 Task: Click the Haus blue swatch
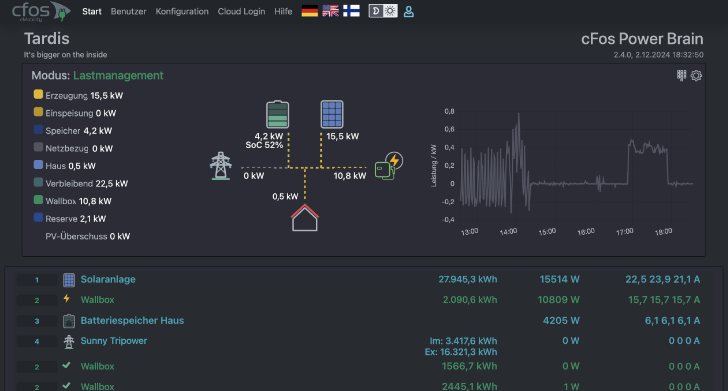coord(38,165)
